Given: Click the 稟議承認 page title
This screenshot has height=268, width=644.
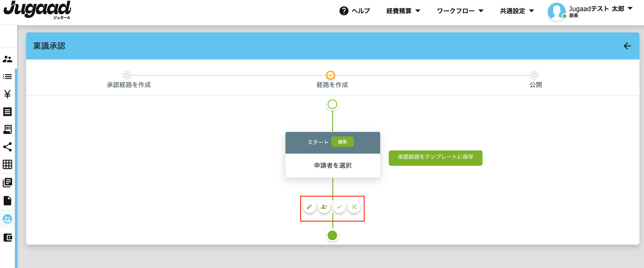Looking at the screenshot, I should click(x=49, y=46).
